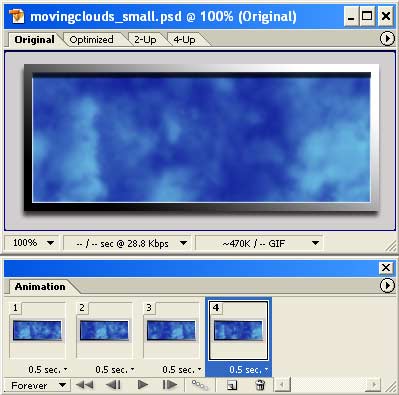Click the movingclouds_small.psd title bar text
Viewport: 399px width, 395px height.
[163, 16]
